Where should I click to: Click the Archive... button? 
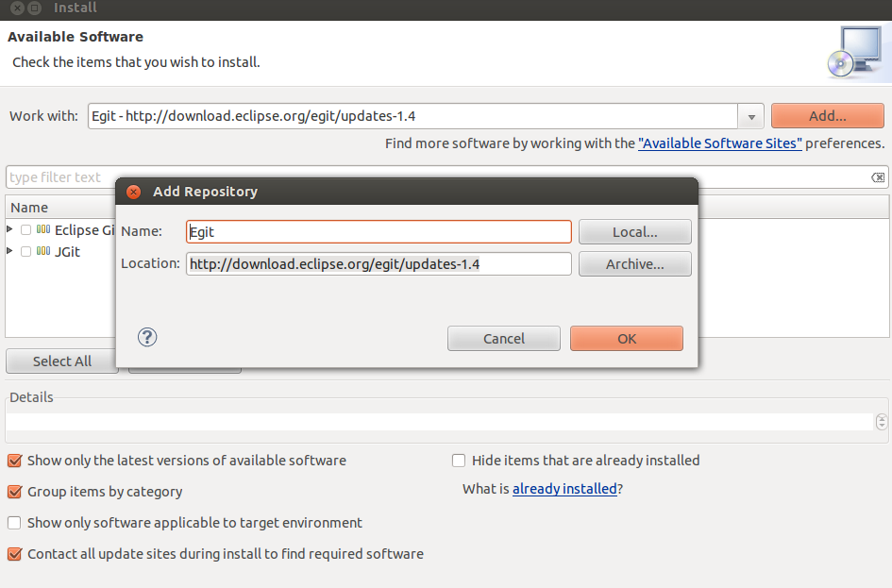[x=635, y=264]
